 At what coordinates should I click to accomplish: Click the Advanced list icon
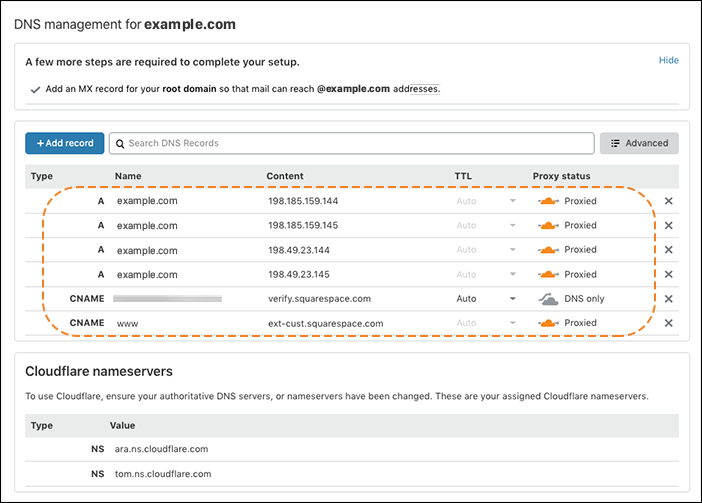click(616, 143)
